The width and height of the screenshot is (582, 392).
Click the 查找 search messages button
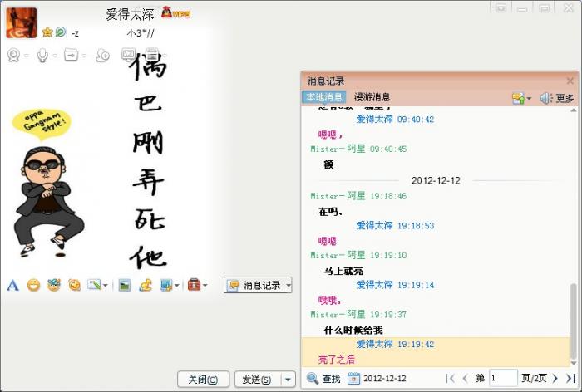tap(323, 378)
